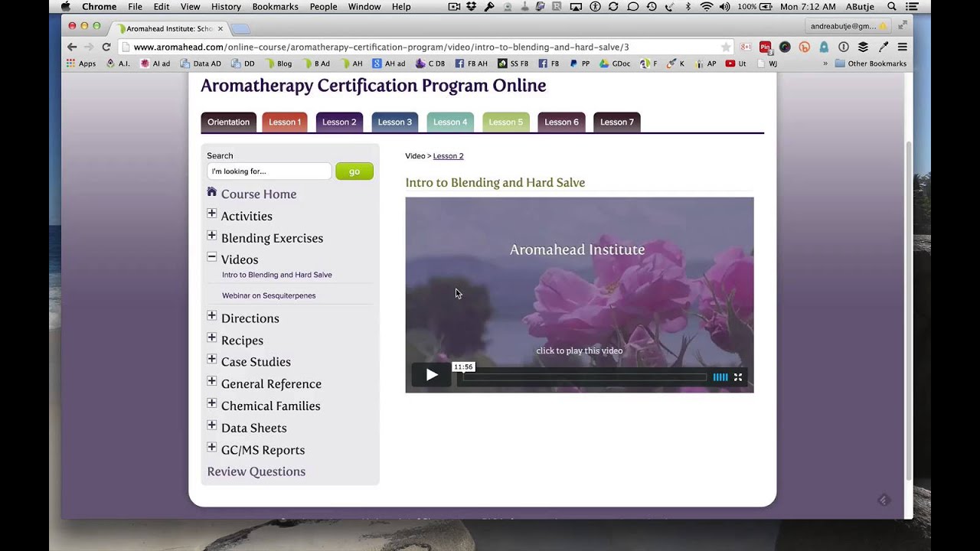Open the Lesson 6 tab
The width and height of the screenshot is (980, 551).
click(x=561, y=122)
